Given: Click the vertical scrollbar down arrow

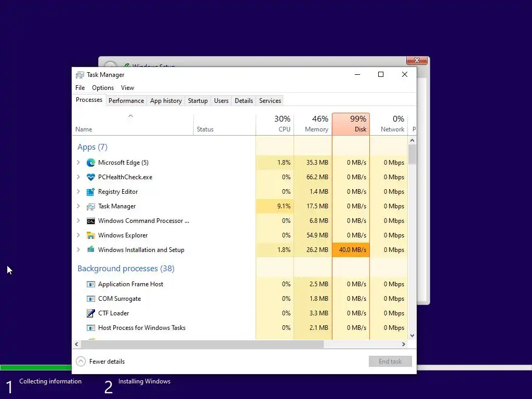Looking at the screenshot, I should coord(412,336).
